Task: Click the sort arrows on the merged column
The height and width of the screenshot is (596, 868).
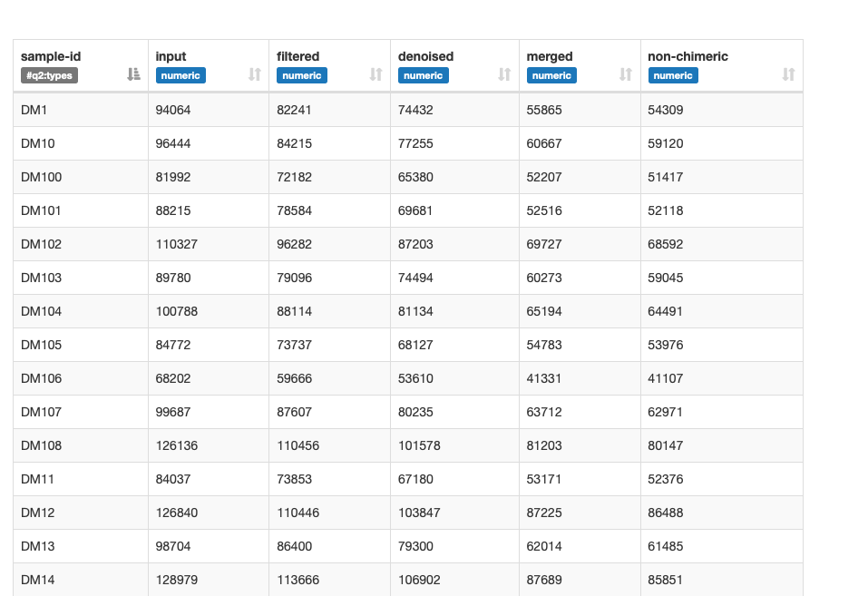Action: tap(624, 75)
